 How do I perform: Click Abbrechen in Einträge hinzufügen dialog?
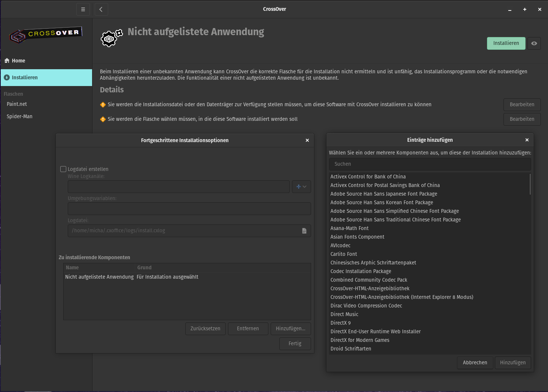475,363
